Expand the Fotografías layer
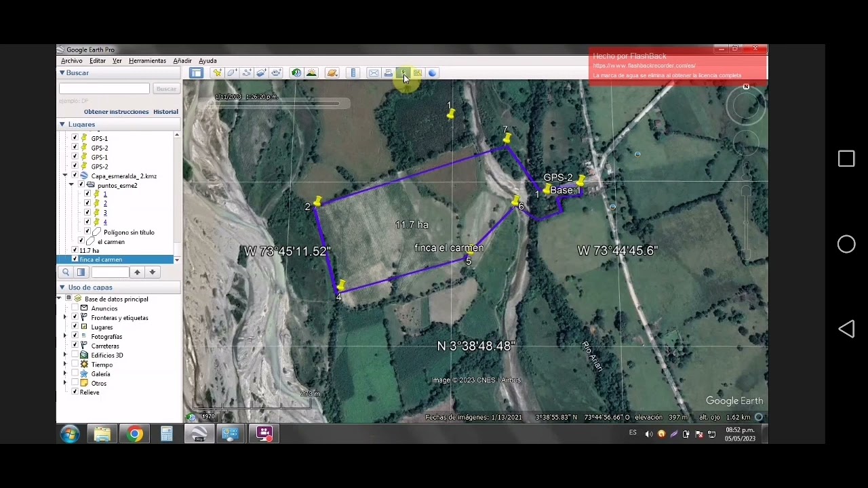 coord(65,336)
